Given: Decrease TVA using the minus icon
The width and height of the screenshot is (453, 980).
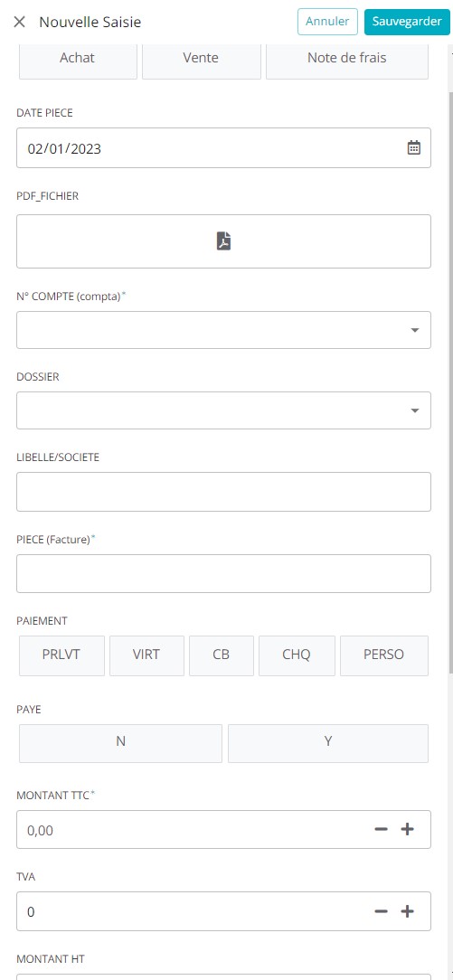Looking at the screenshot, I should tap(382, 911).
